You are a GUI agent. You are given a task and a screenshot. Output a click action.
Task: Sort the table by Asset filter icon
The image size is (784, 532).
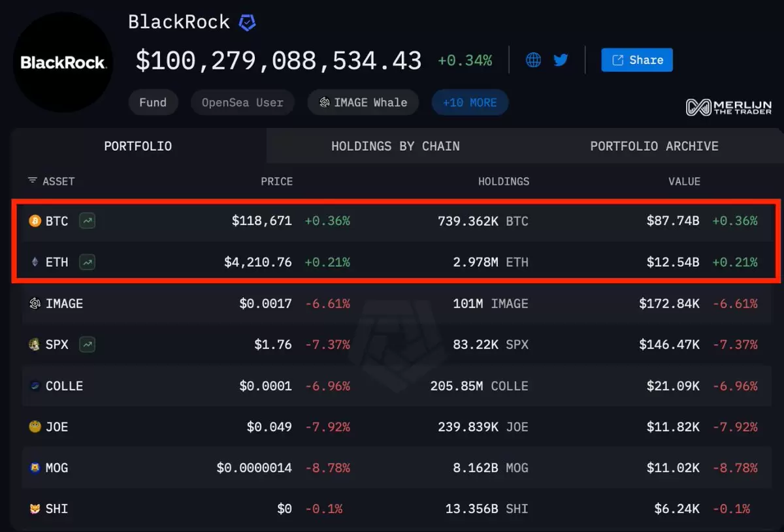pyautogui.click(x=33, y=181)
